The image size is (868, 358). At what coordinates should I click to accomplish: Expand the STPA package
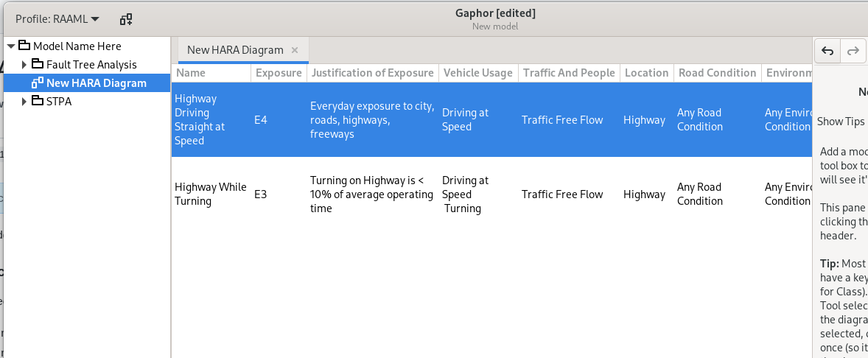24,101
